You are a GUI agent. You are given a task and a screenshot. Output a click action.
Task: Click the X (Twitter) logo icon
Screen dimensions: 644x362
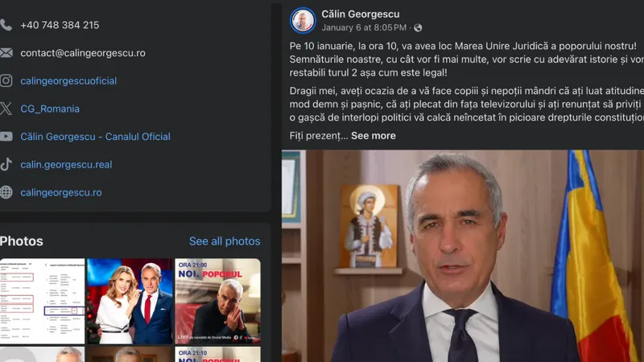point(6,109)
